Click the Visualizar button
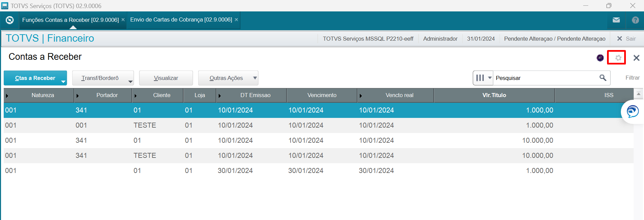Image resolution: width=644 pixels, height=220 pixels. pos(166,78)
